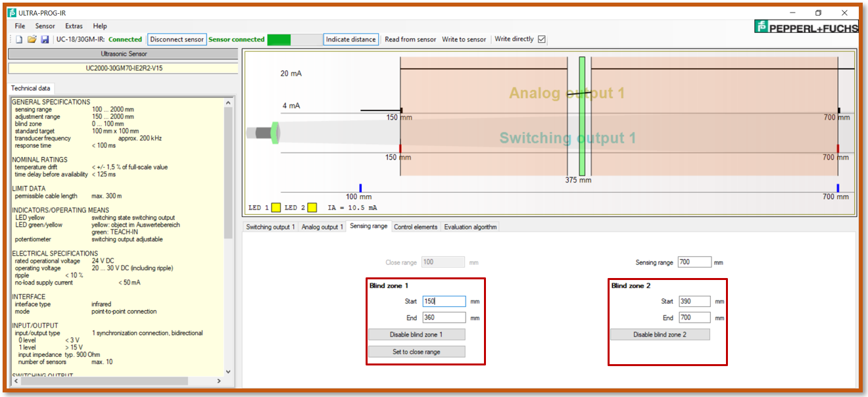Switch to Analog output 1 tab

(x=322, y=227)
